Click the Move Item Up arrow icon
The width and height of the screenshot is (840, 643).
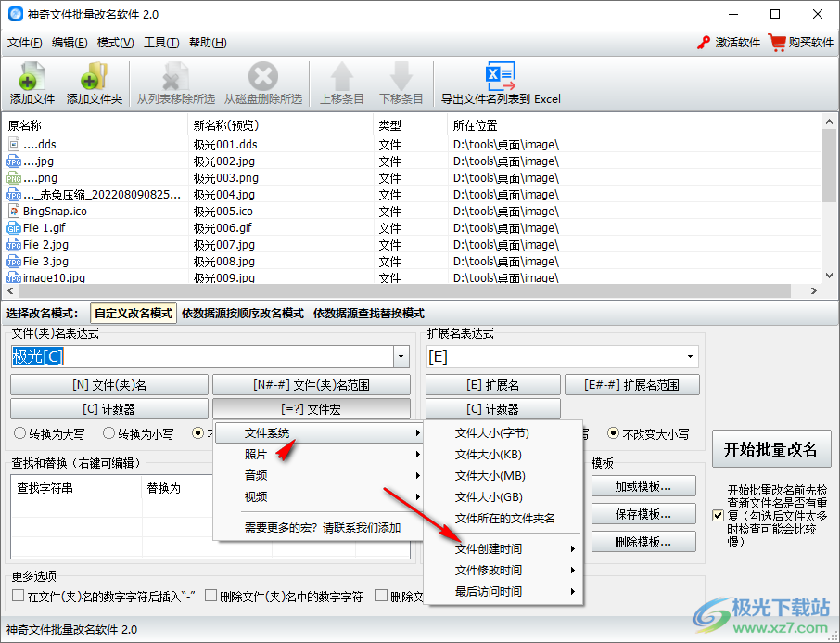tap(342, 77)
